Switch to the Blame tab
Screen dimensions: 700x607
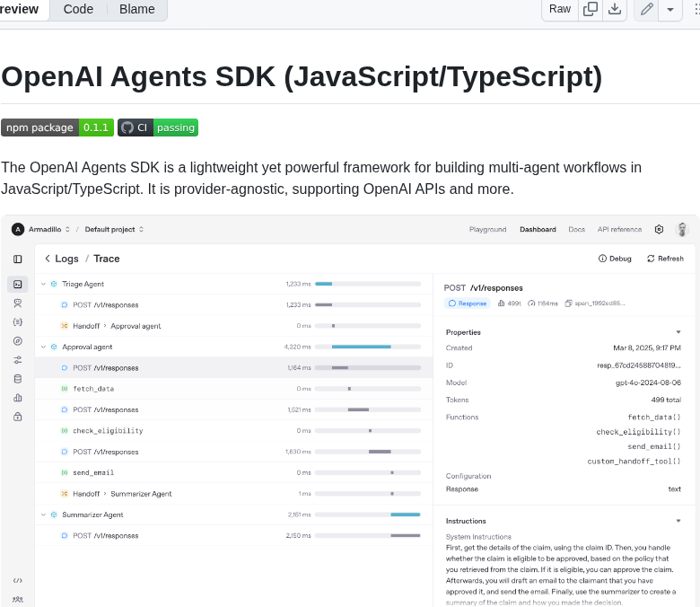pyautogui.click(x=136, y=9)
